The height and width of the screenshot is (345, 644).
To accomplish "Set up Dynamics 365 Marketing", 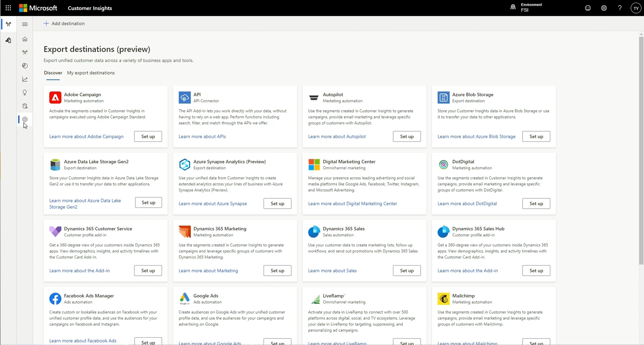I will (x=277, y=271).
